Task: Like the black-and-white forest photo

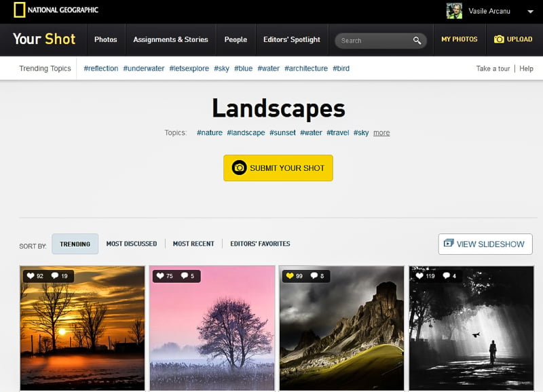Action: click(x=419, y=276)
